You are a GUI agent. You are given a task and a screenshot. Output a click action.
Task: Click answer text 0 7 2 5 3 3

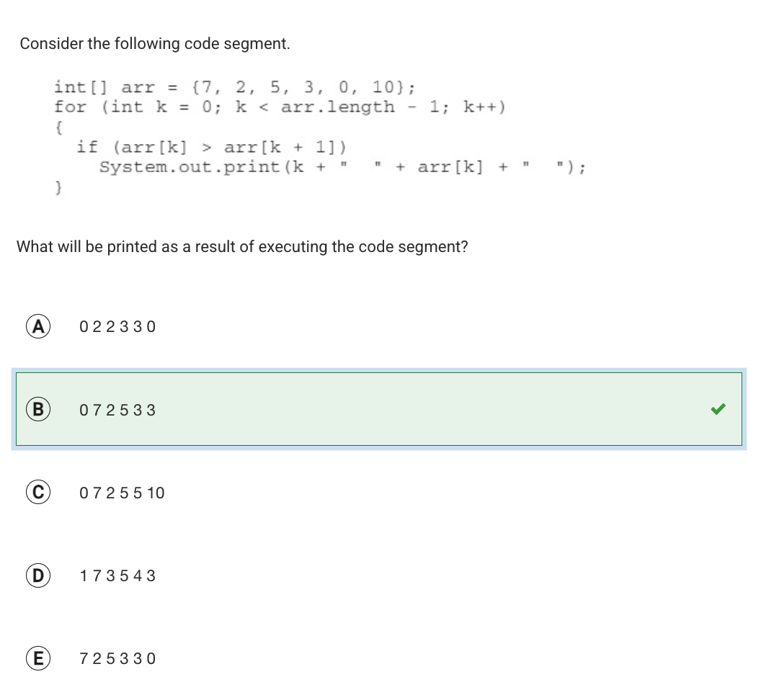click(x=117, y=410)
